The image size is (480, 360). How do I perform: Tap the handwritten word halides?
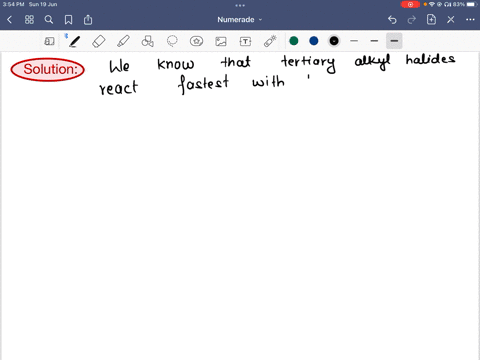[430, 59]
